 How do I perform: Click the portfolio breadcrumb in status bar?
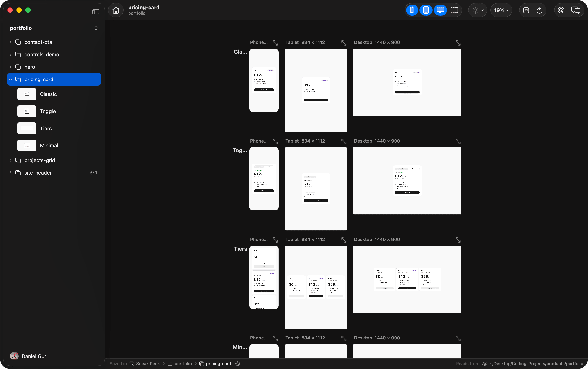180,363
